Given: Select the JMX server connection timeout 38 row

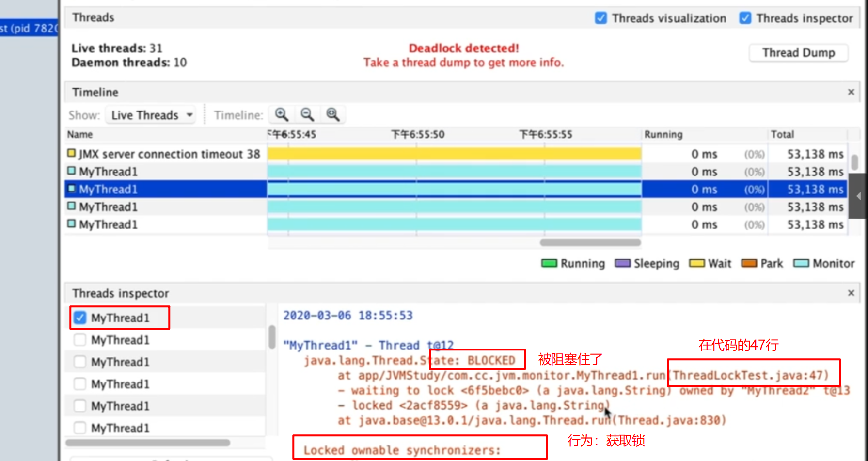Looking at the screenshot, I should (456, 154).
